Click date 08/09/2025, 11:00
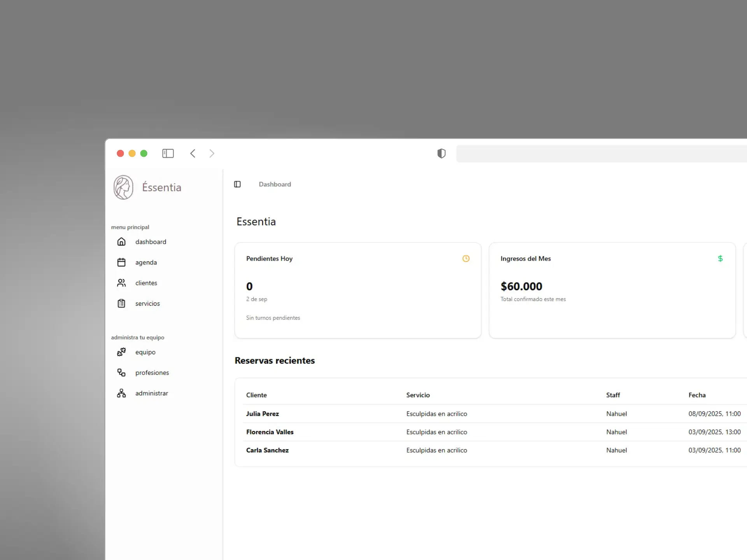 pos(714,414)
